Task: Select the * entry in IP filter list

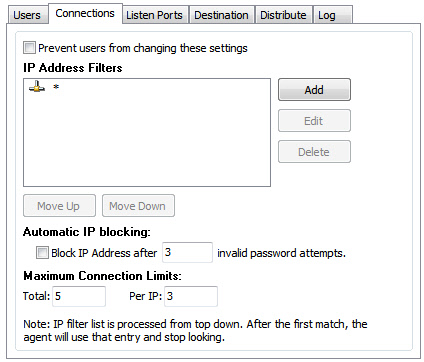Action: click(56, 87)
